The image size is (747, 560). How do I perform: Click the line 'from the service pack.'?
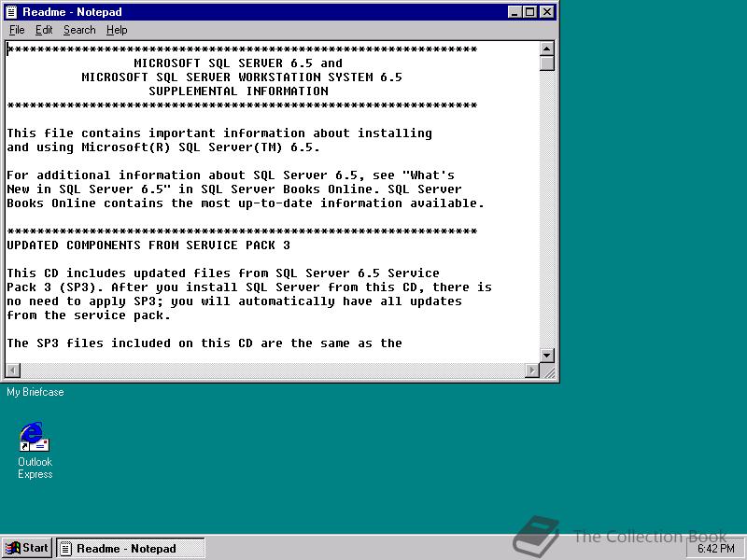[89, 315]
